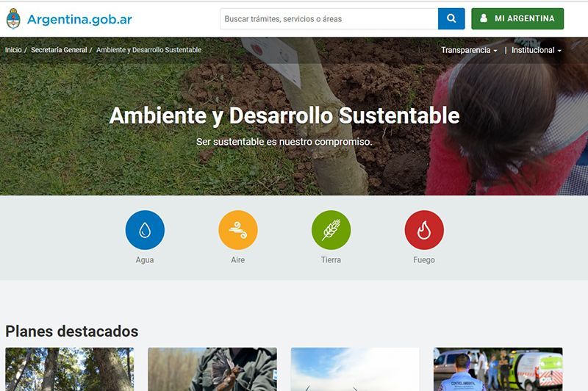Follow the Secretaría General breadcrumb link
Image resolution: width=588 pixels, height=391 pixels.
59,50
